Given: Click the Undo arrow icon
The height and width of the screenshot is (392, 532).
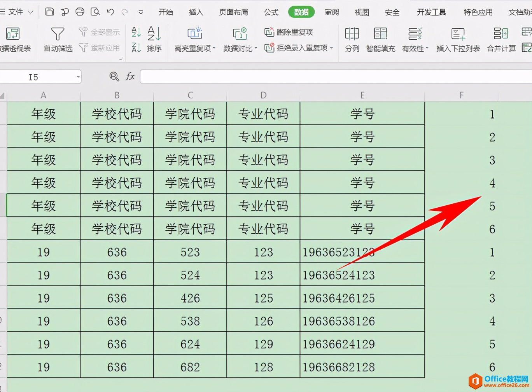Looking at the screenshot, I should pyautogui.click(x=110, y=12).
